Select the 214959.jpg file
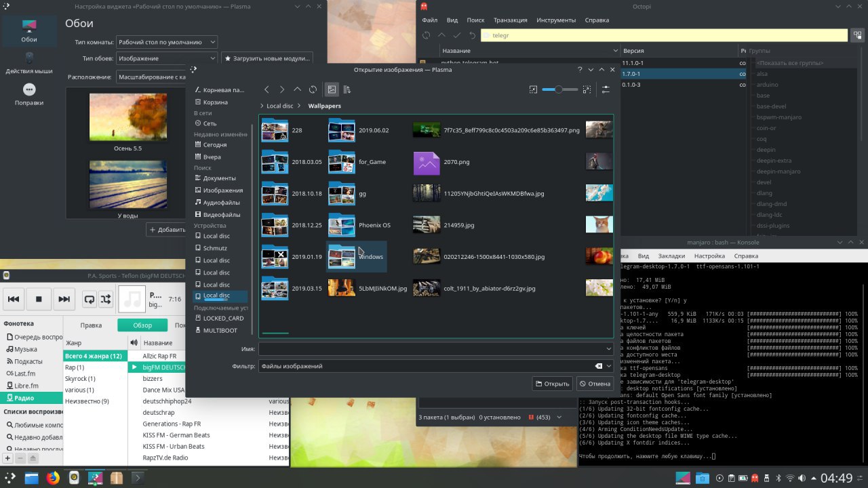The width and height of the screenshot is (868, 488). [x=444, y=225]
